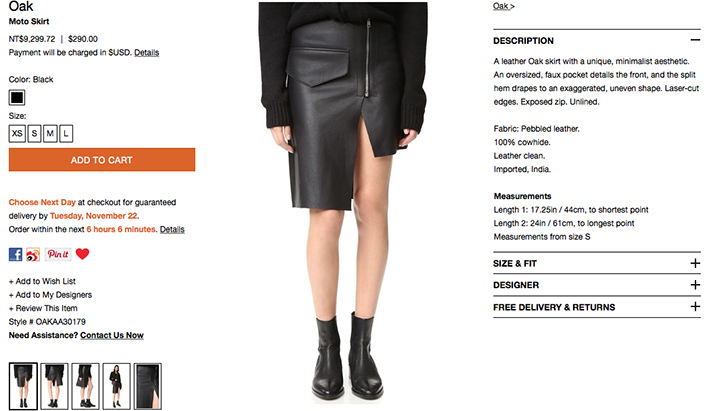Select size M

(50, 133)
